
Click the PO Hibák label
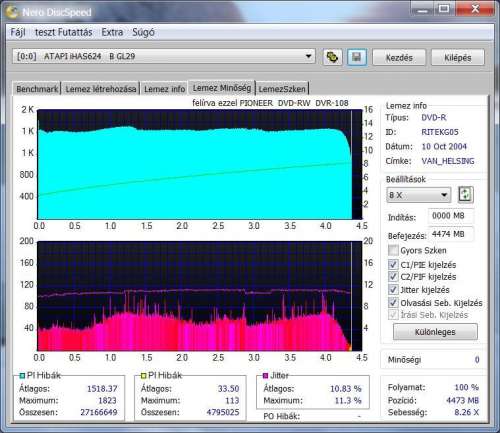281,416
